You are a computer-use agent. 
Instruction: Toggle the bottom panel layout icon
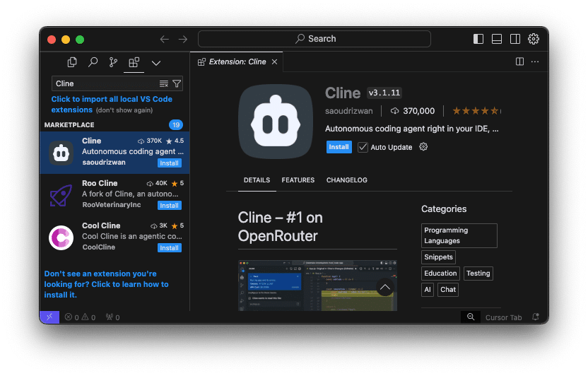pos(497,39)
